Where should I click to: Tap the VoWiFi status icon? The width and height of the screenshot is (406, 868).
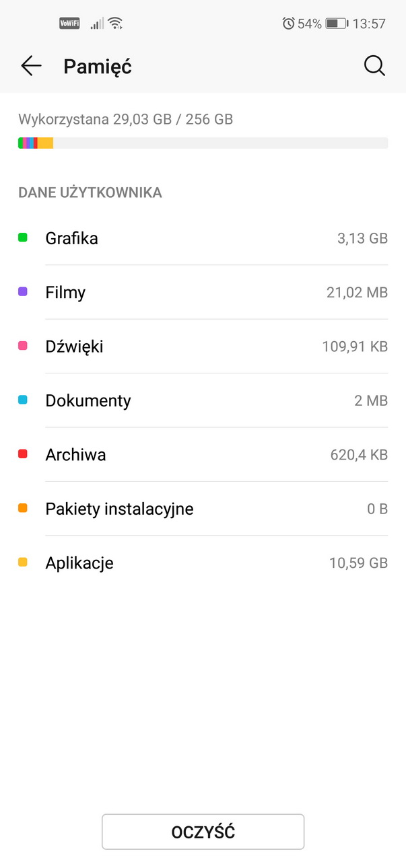click(70, 24)
